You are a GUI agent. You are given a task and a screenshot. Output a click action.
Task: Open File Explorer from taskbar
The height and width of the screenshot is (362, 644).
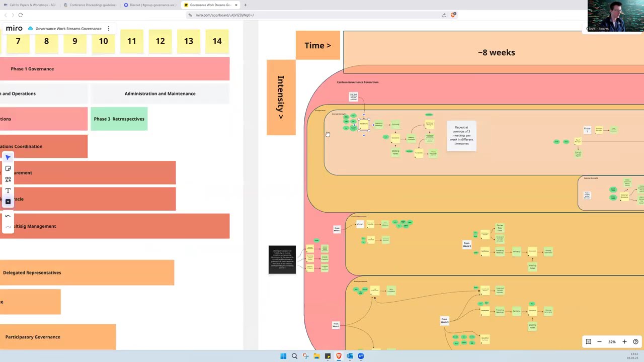click(x=316, y=356)
